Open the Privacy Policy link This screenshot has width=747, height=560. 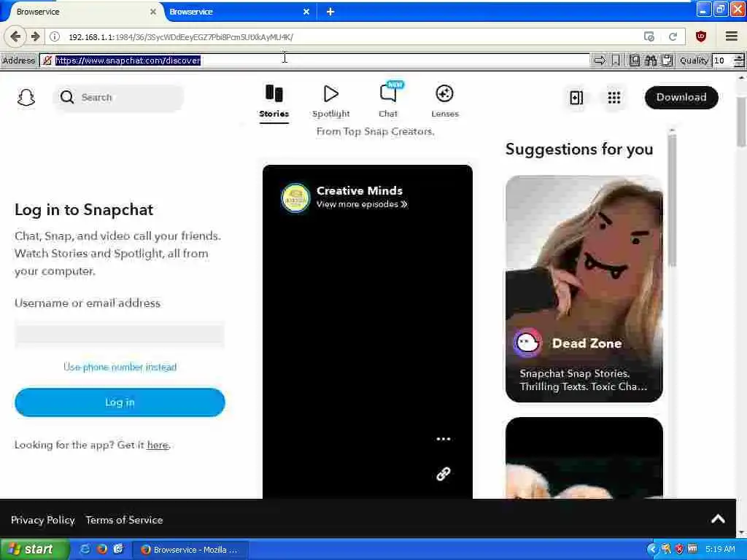click(43, 520)
